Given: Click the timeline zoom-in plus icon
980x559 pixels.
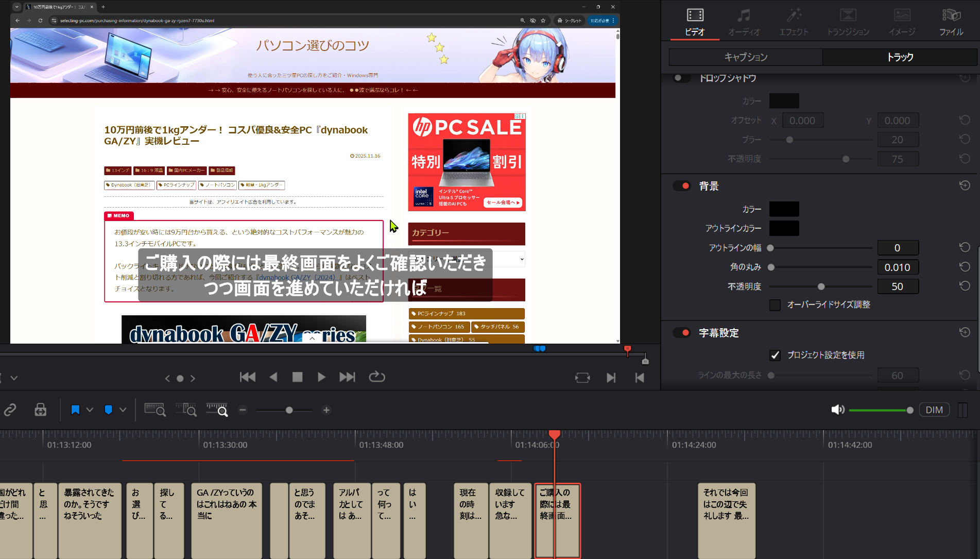Looking at the screenshot, I should tap(326, 410).
